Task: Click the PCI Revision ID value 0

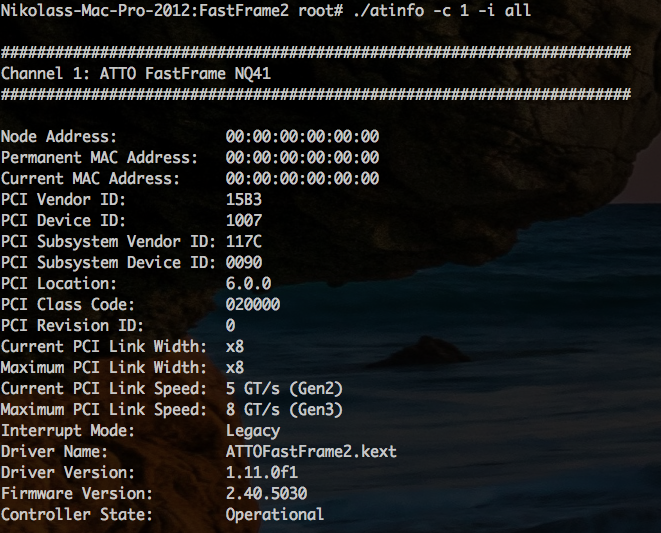Action: [x=230, y=326]
